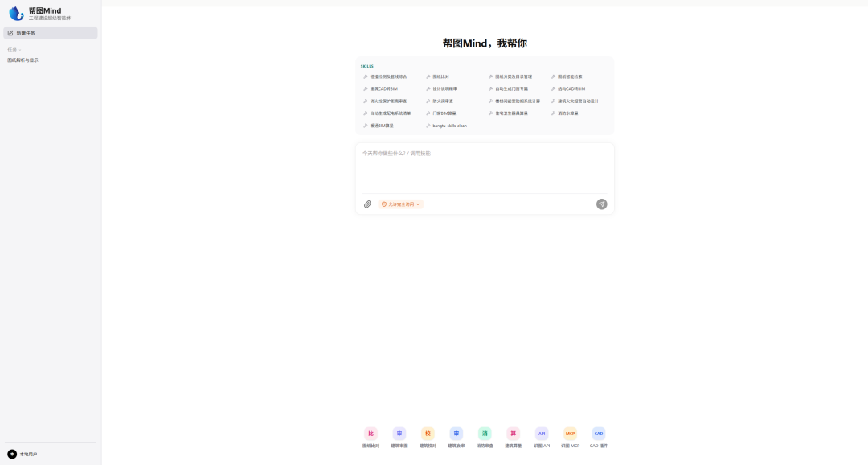Screen dimensions: 868x465
Task: Click the 新建任务 compose icon
Action: coord(10,33)
